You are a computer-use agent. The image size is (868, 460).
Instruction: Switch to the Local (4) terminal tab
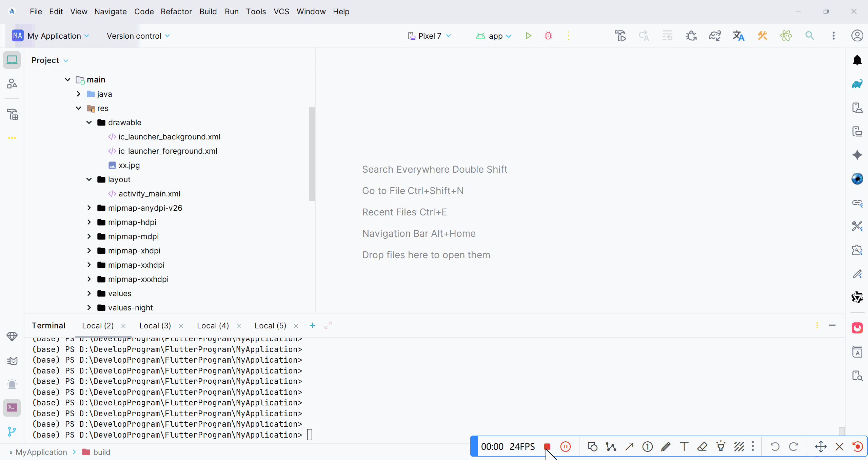tap(213, 326)
